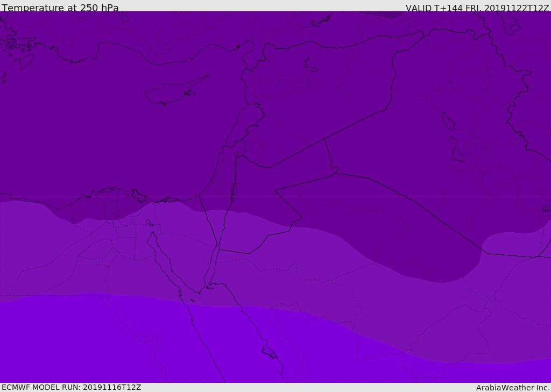Click the 'ArabiaWeather Inc.' credit text
Screen dimensions: 551x392
(x=513, y=388)
